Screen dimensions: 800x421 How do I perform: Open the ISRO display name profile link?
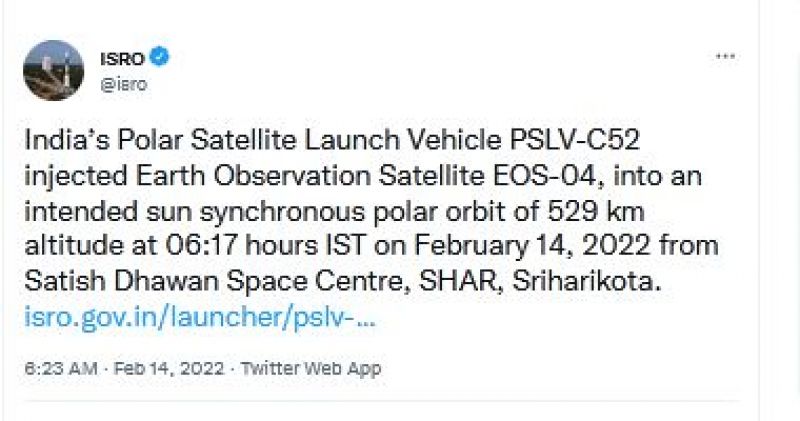(123, 58)
